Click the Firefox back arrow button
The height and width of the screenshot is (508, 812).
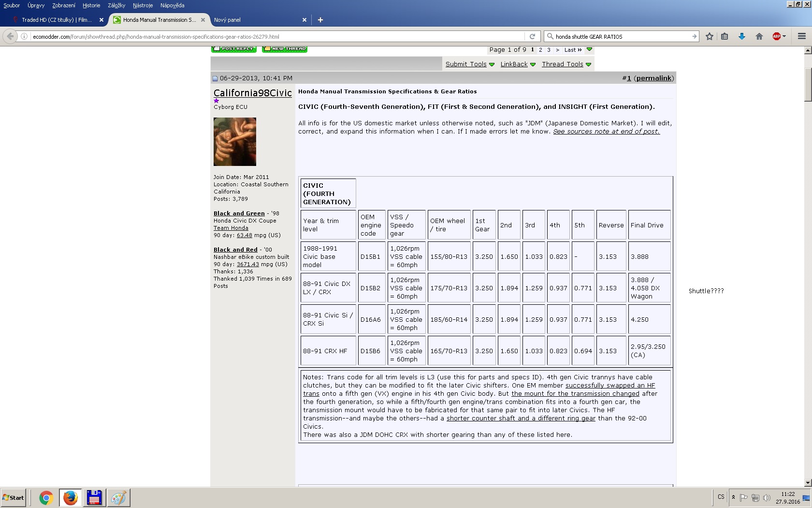[10, 36]
